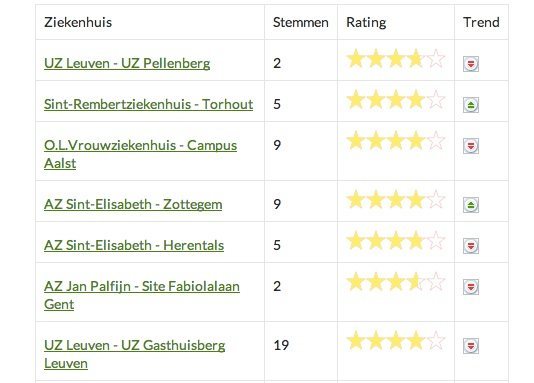
Task: Visit the AZ Sint-Elisabeth - Zottegem link
Action: click(x=133, y=204)
